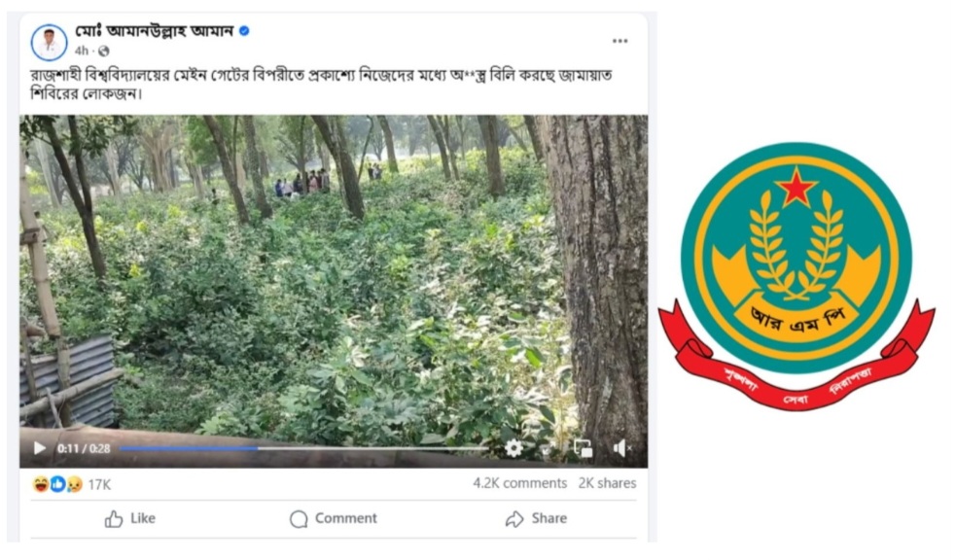Like the post with thumbs-up button
This screenshot has width=956, height=560.
(x=130, y=518)
